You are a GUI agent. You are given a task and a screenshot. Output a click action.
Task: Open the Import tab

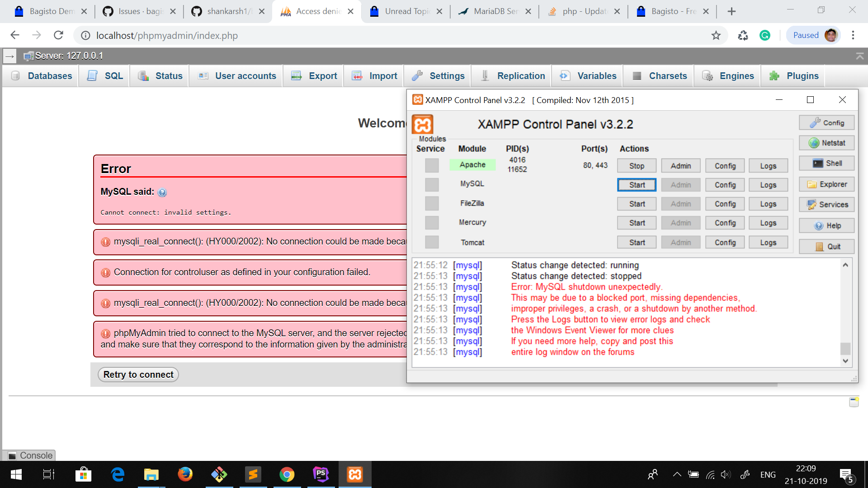pos(375,76)
